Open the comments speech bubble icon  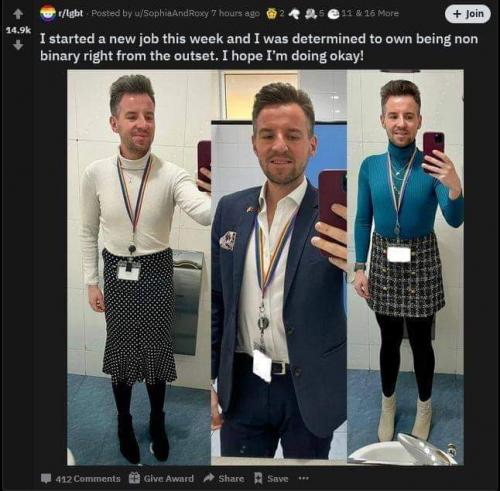click(46, 479)
